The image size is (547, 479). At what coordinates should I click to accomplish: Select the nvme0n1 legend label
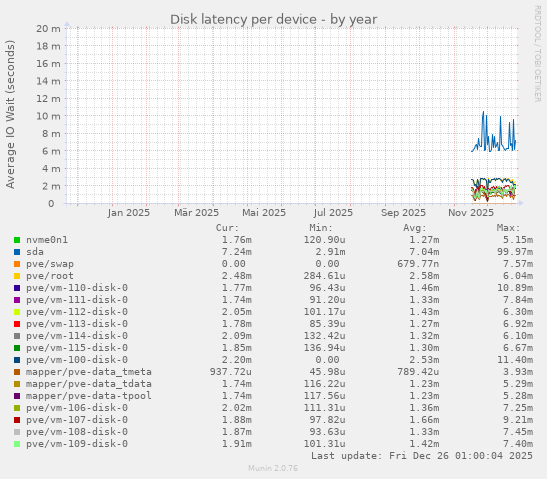[47, 240]
